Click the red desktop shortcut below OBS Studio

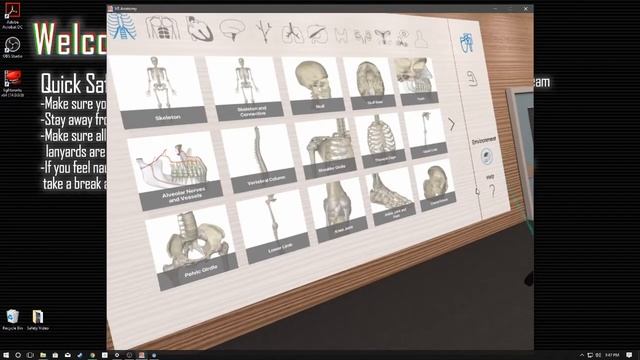point(12,83)
